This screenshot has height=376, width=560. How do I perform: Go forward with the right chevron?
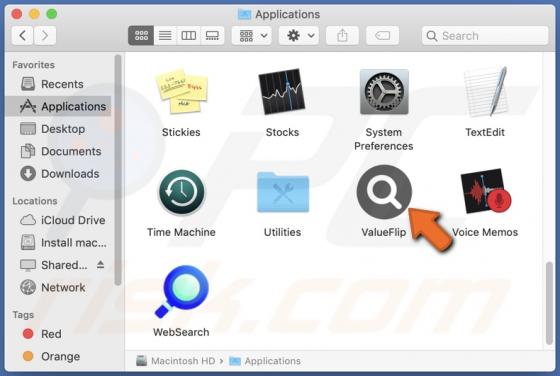pos(45,35)
